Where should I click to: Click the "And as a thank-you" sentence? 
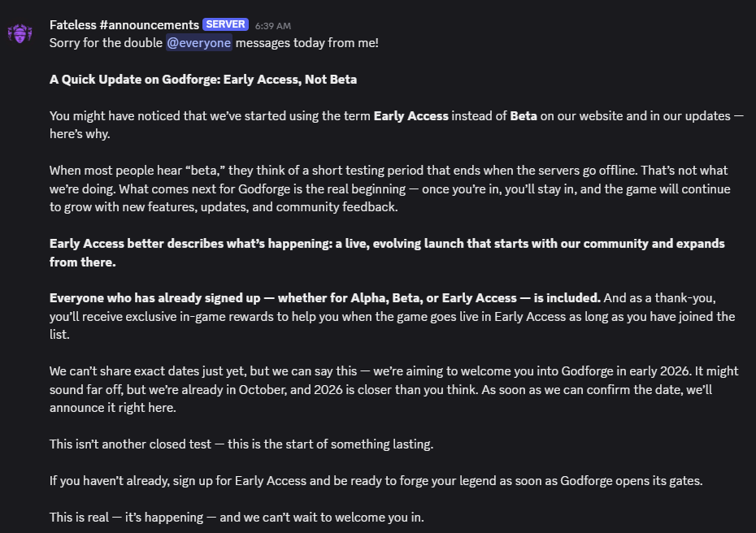pyautogui.click(x=658, y=298)
